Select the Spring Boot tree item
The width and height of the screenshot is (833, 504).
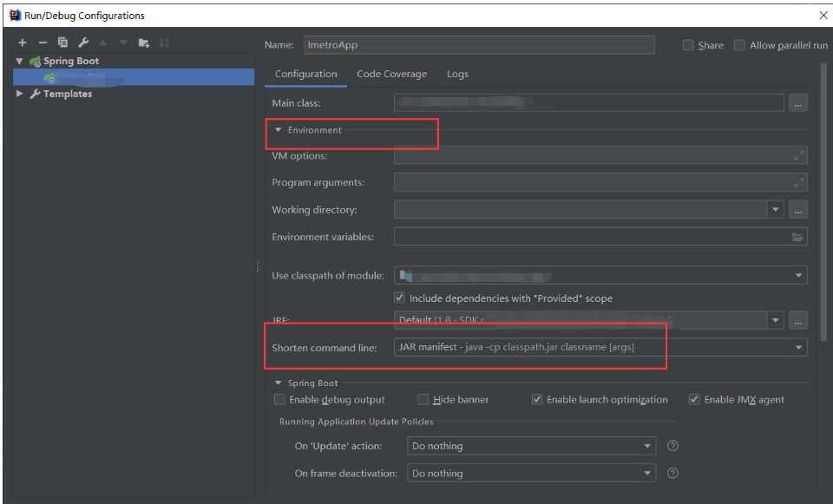70,61
